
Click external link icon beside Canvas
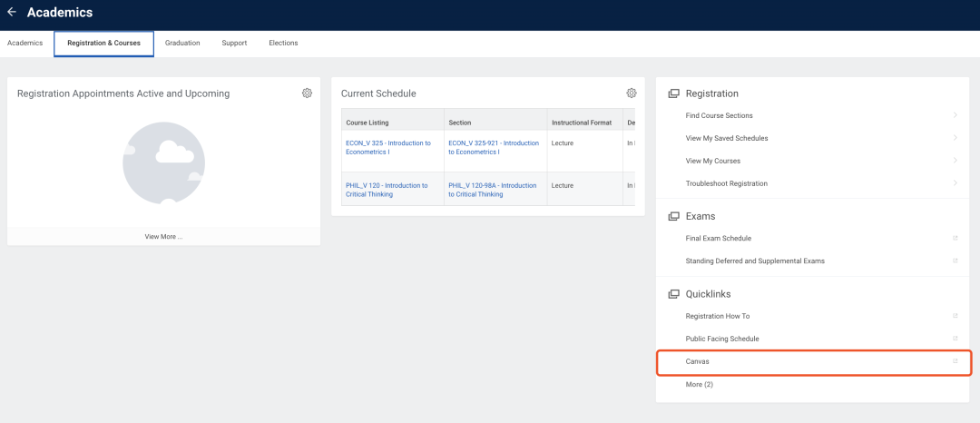[955, 361]
